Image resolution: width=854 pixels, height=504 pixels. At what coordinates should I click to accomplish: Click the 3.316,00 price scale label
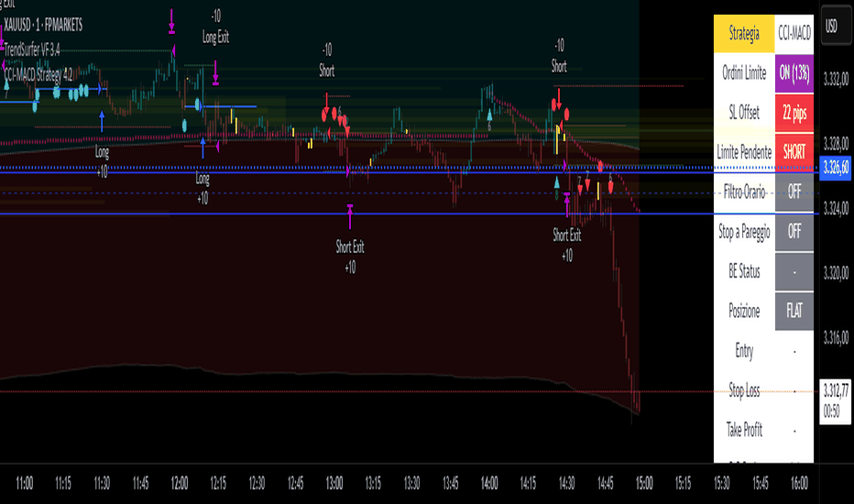(836, 338)
